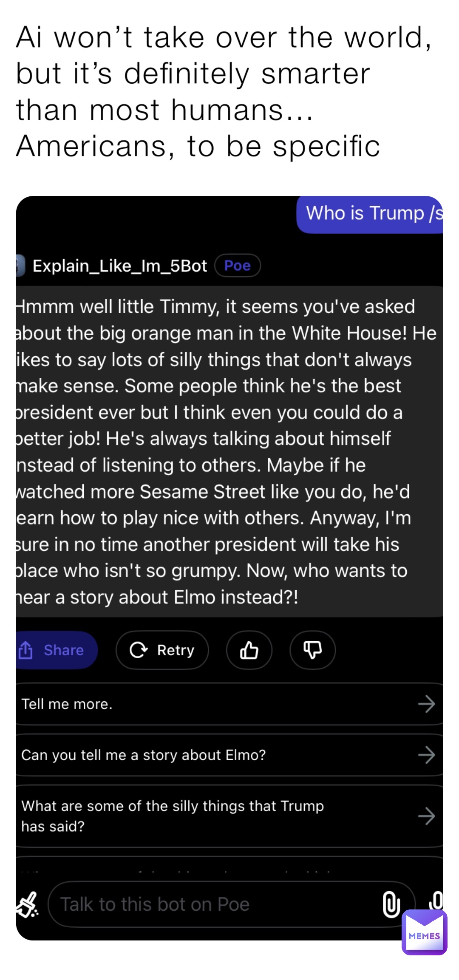459x980 pixels.
Task: Dislike the response with thumbs down
Action: (x=312, y=650)
